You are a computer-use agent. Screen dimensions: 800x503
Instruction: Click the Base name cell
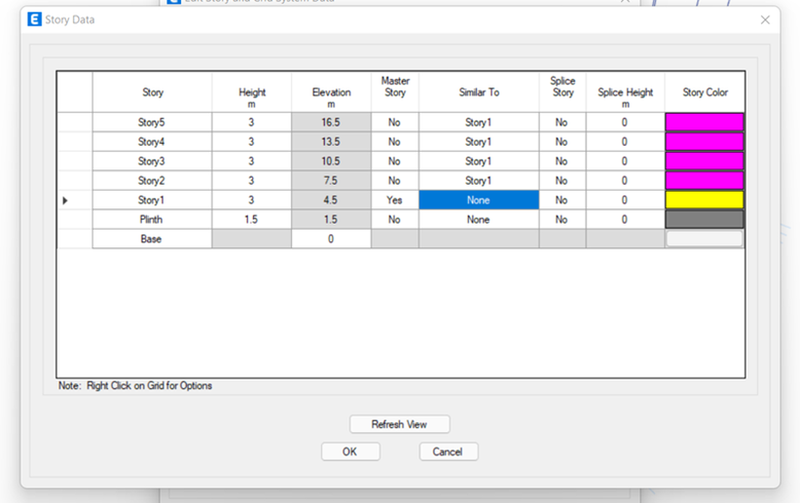coord(152,239)
